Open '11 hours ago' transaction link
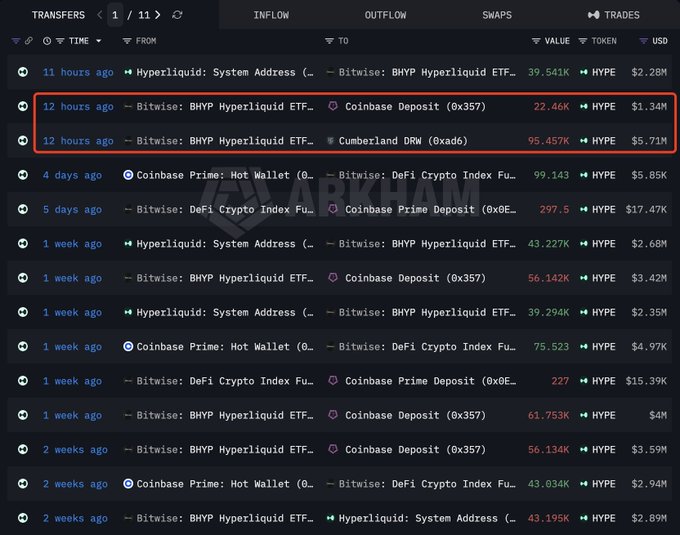This screenshot has width=680, height=535. [78, 72]
